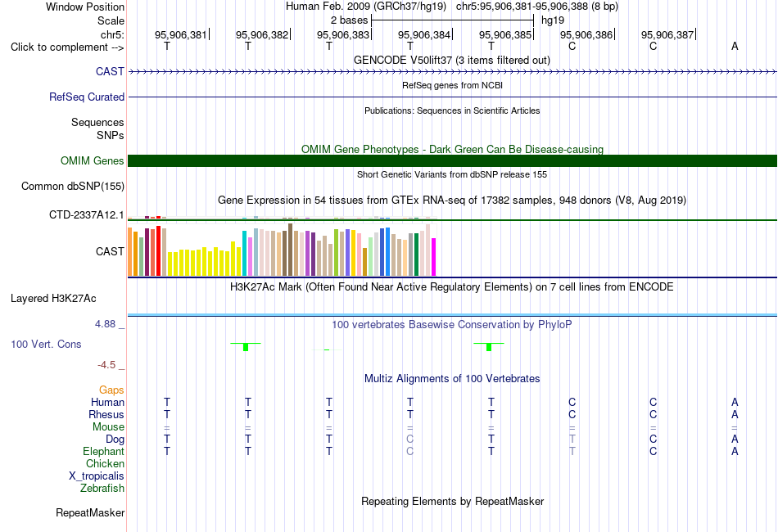This screenshot has height=532, width=778.
Task: Click the 'Gene Expression in 54 tissues from GTEx' title
Action: coord(452,201)
